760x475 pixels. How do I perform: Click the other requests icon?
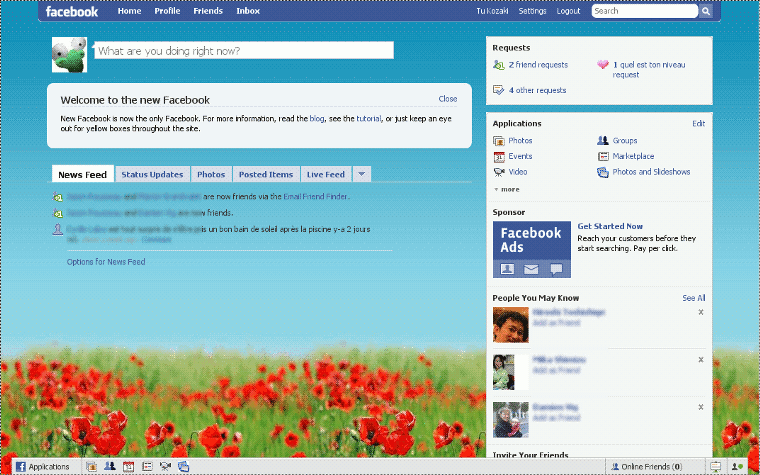click(x=499, y=90)
